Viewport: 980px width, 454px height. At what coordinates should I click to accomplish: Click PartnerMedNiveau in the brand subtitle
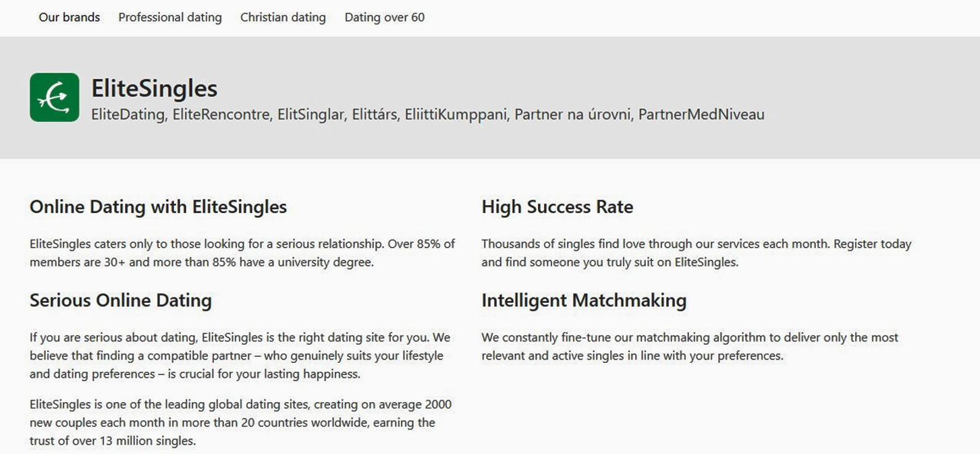pyautogui.click(x=701, y=115)
